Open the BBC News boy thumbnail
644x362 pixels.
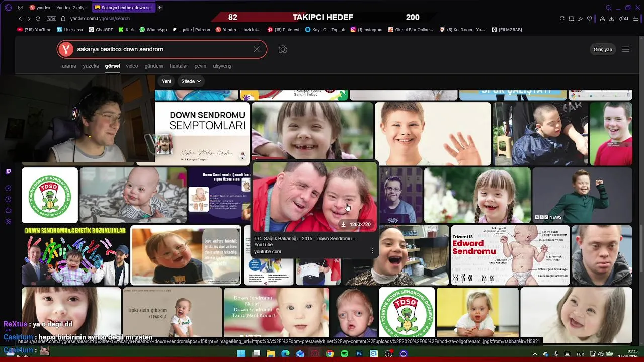coord(582,195)
